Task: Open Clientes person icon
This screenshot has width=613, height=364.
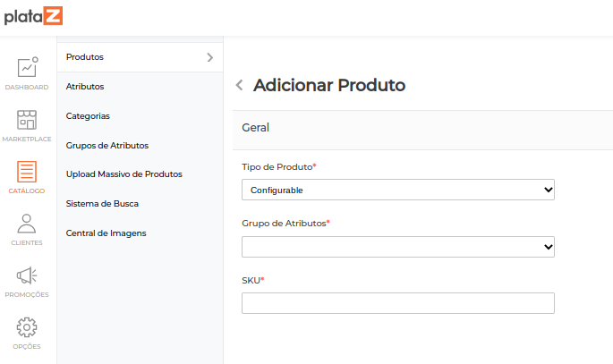Action: tap(27, 224)
